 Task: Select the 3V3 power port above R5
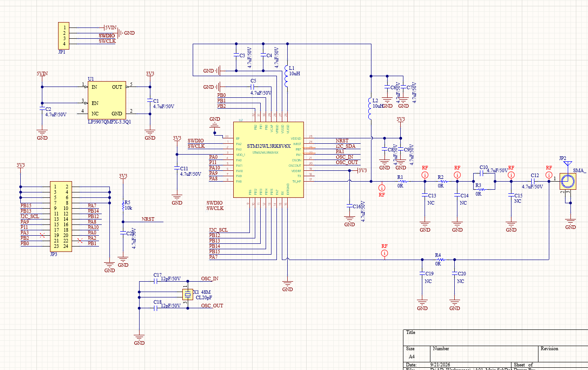click(x=123, y=178)
